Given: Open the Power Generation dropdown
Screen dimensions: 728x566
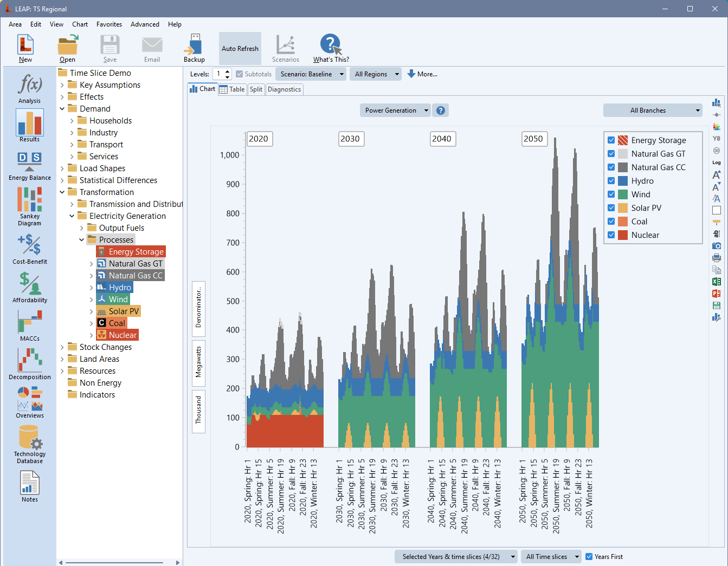Looking at the screenshot, I should 395,110.
